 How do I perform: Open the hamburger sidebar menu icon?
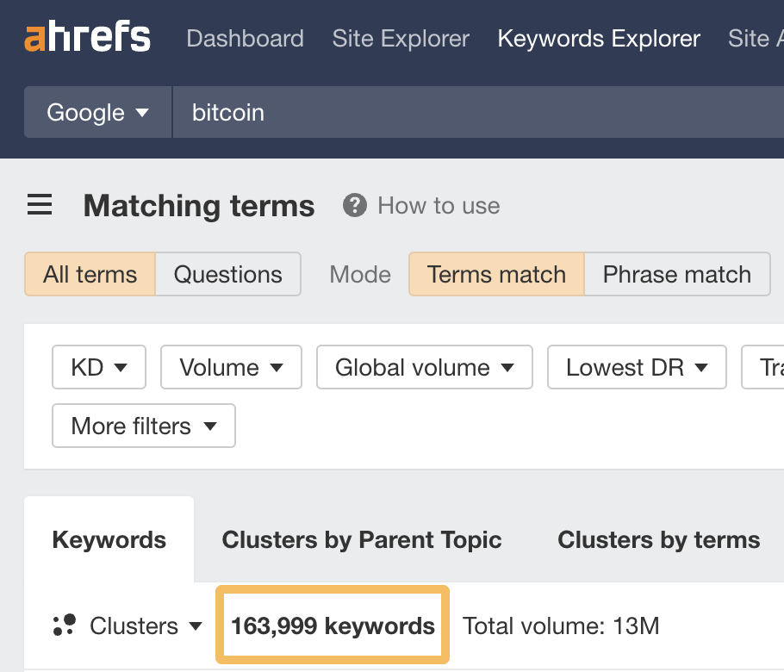[x=40, y=206]
